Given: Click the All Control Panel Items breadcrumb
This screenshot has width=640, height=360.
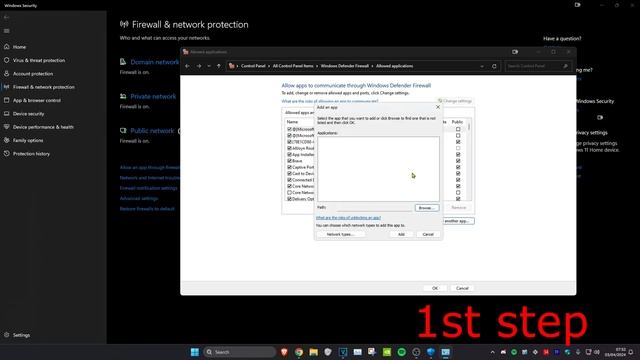Looking at the screenshot, I should [293, 66].
